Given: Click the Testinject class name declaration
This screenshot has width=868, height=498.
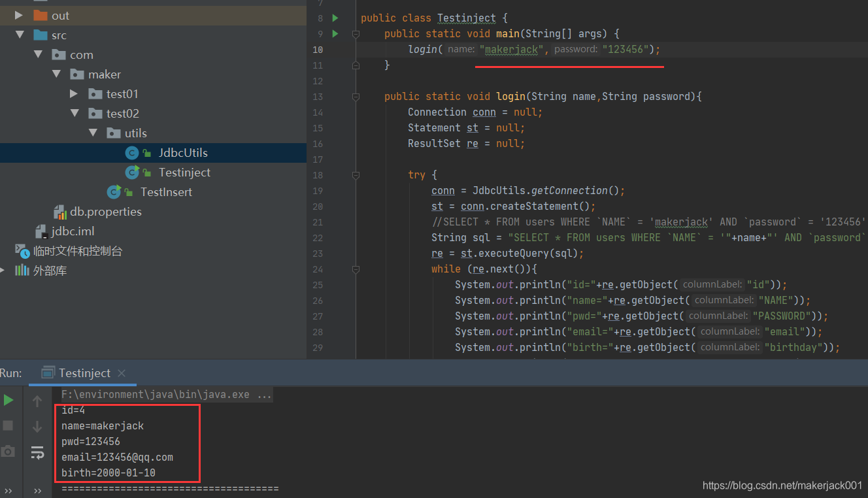Looking at the screenshot, I should click(467, 18).
